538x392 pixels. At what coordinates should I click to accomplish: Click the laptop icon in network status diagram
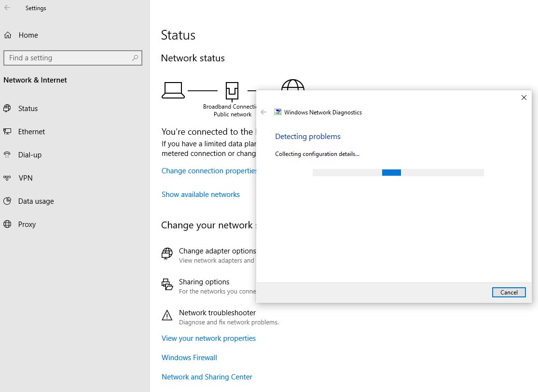[x=173, y=90]
